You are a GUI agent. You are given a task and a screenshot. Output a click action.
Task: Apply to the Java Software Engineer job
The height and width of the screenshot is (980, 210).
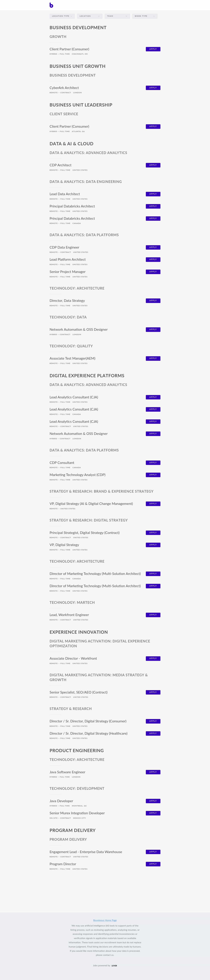pyautogui.click(x=153, y=772)
